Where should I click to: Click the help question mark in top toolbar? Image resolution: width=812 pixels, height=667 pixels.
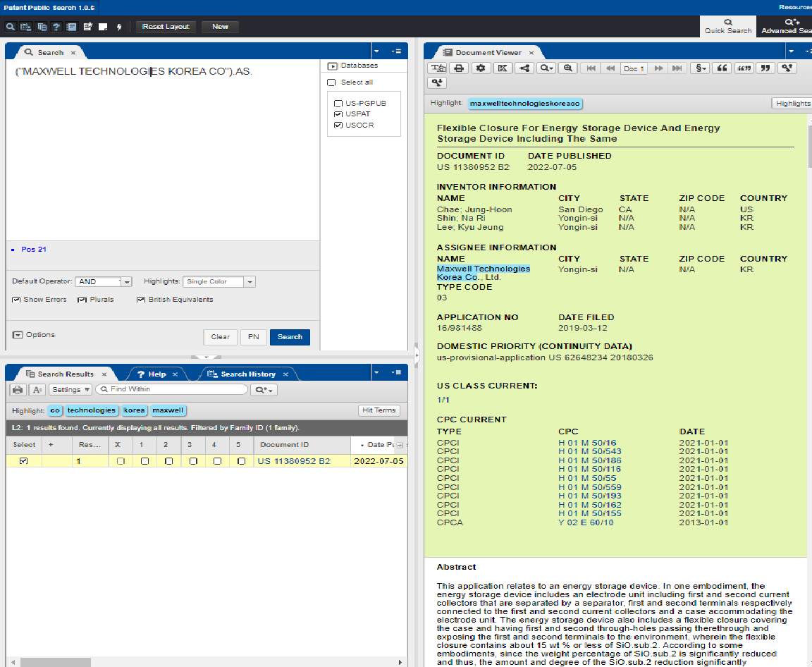[x=56, y=27]
